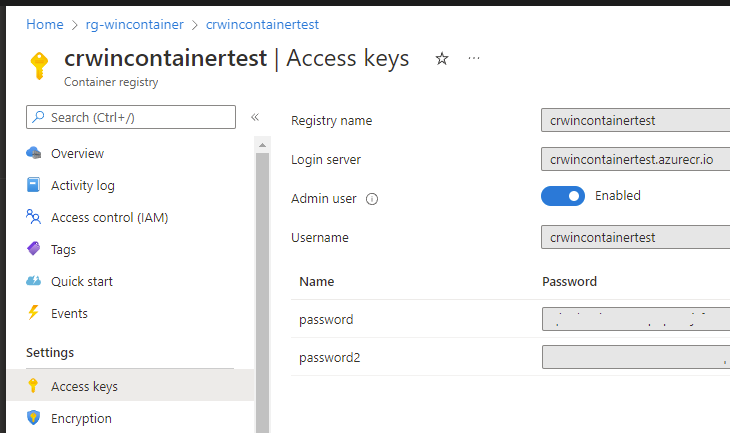Screen dimensions: 730x433
Task: Open the more options ellipsis menu
Action: [x=474, y=58]
